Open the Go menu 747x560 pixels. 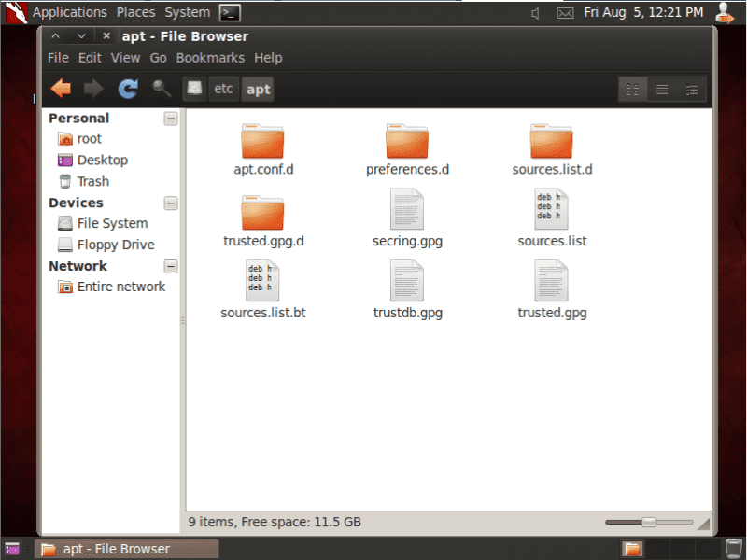[158, 58]
